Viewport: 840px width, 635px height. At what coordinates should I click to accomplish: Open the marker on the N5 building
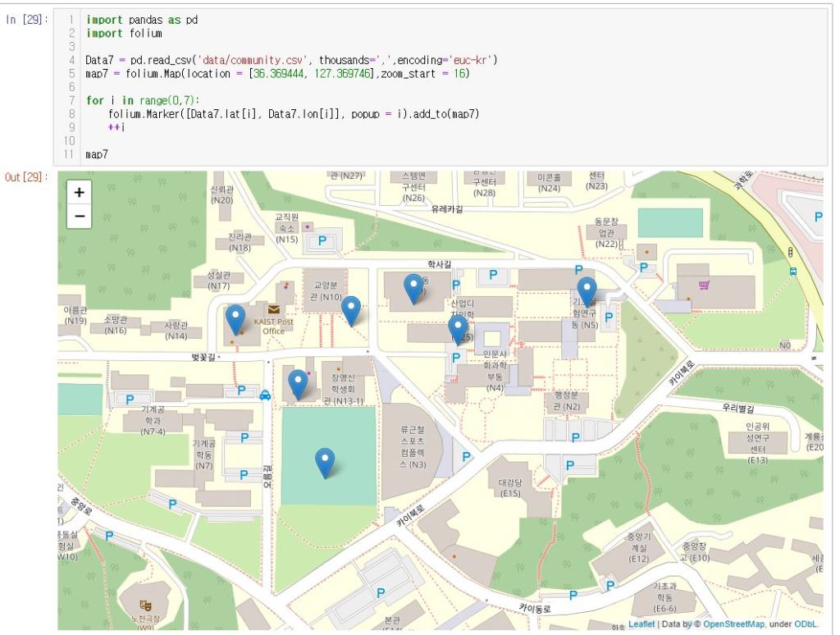(x=587, y=291)
